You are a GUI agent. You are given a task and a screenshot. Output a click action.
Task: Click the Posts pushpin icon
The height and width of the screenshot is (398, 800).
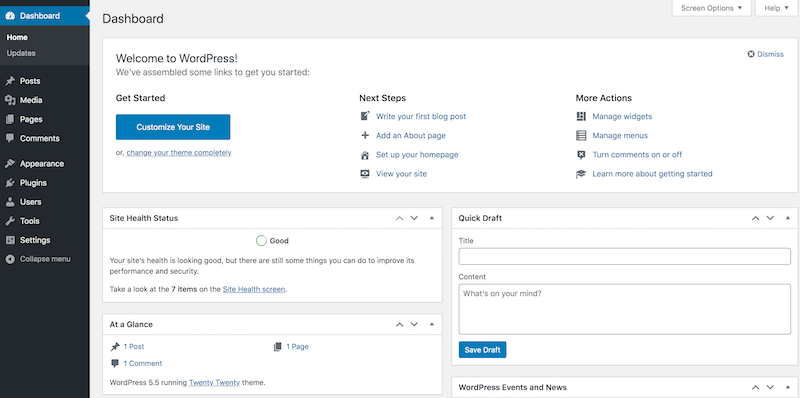point(10,81)
